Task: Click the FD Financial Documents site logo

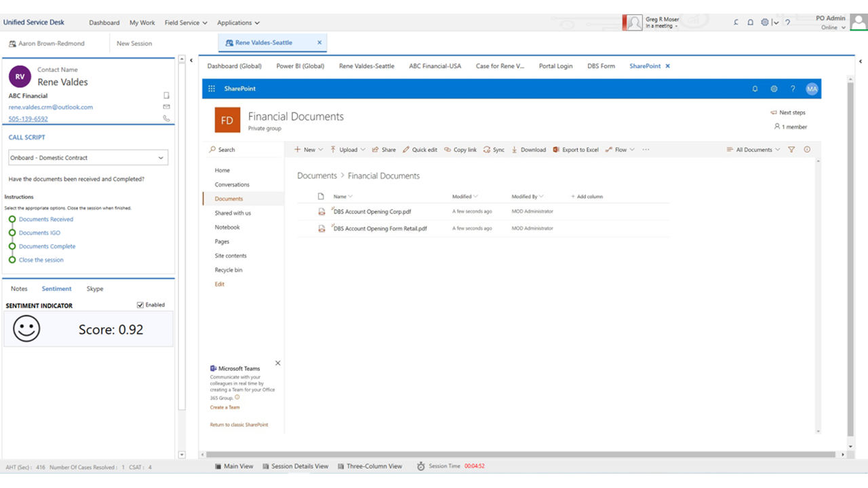Action: tap(227, 120)
